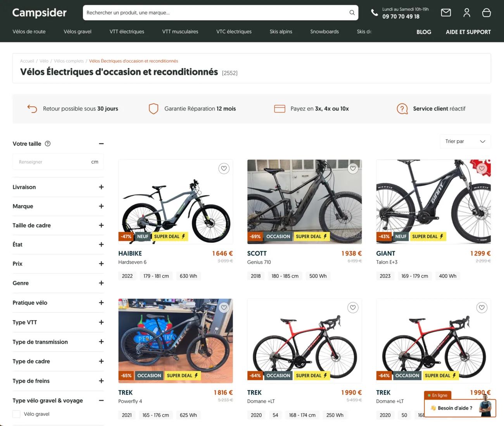Expand the Marque filter
The width and height of the screenshot is (504, 426).
101,206
